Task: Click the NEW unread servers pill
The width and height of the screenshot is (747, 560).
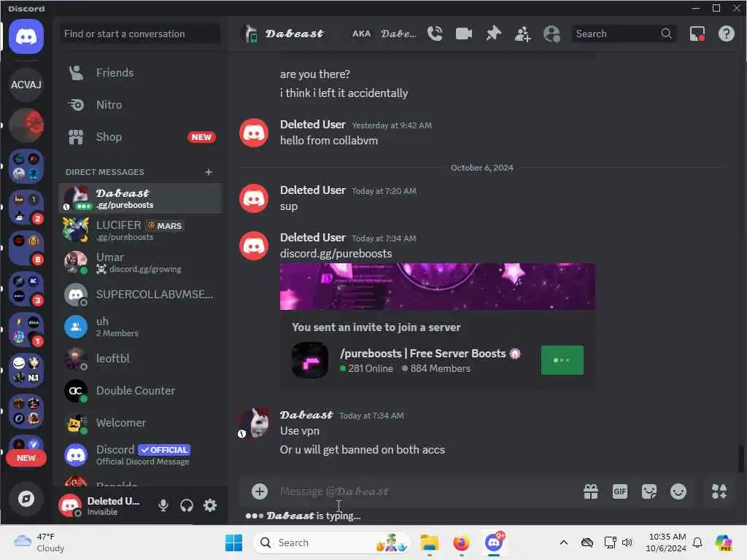Action: coord(26,458)
